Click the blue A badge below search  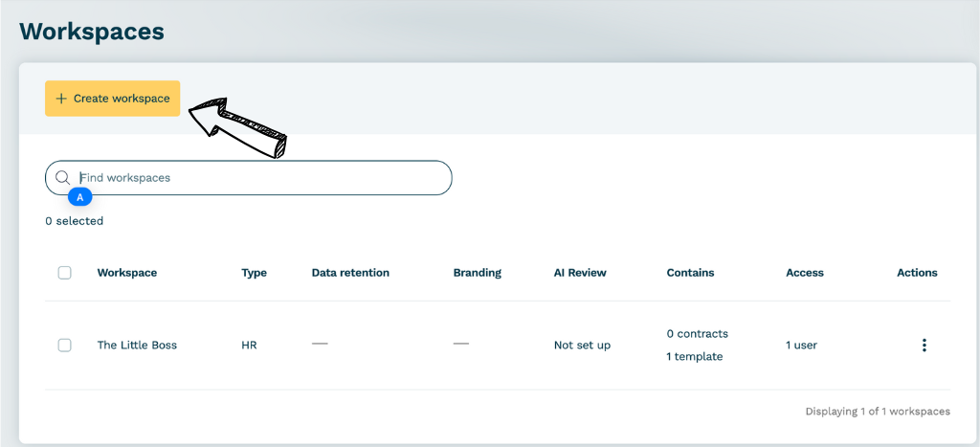(x=80, y=197)
